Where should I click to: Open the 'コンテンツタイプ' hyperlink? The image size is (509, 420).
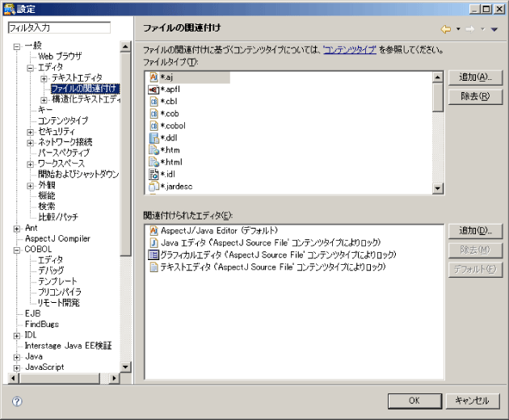tap(350, 50)
